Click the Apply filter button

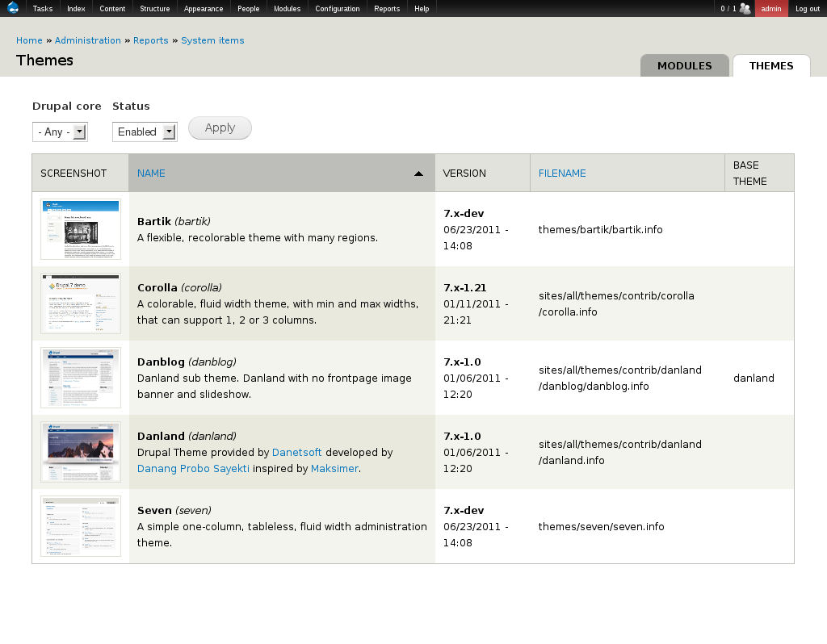[x=219, y=128]
